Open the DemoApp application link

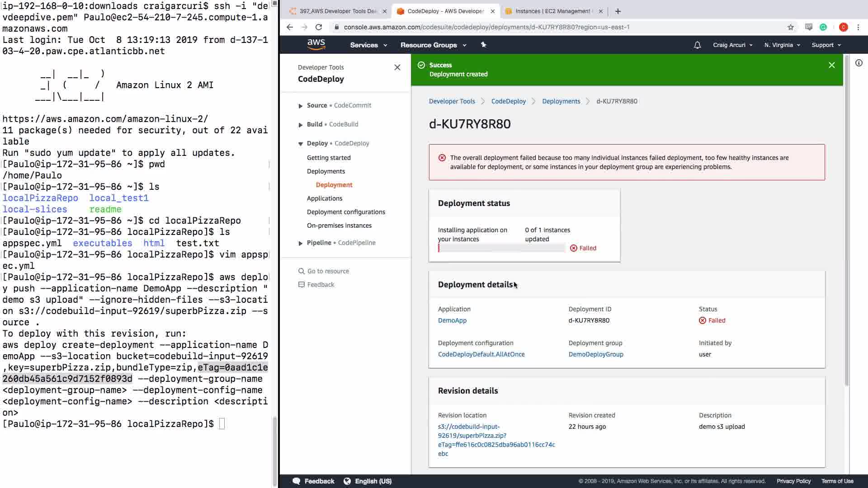click(x=452, y=320)
